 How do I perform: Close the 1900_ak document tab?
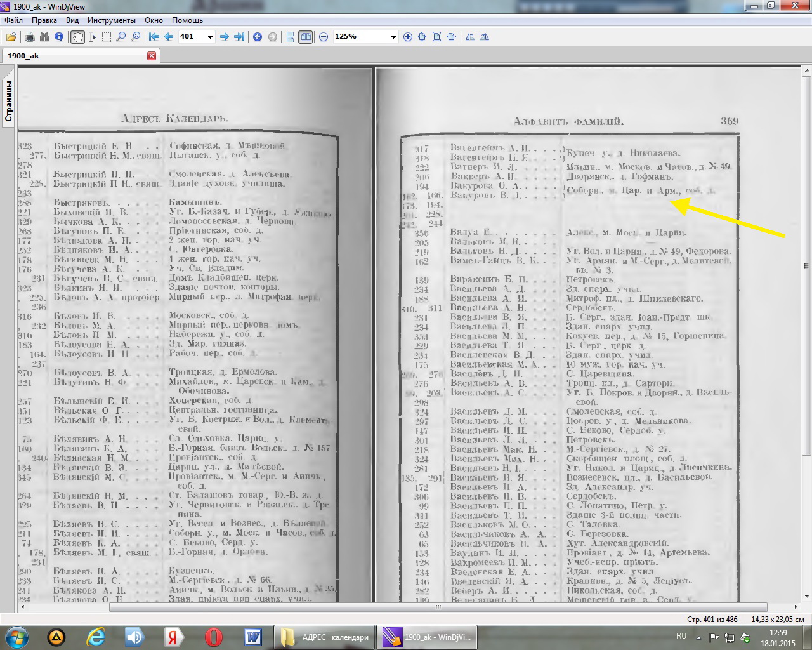tap(152, 56)
